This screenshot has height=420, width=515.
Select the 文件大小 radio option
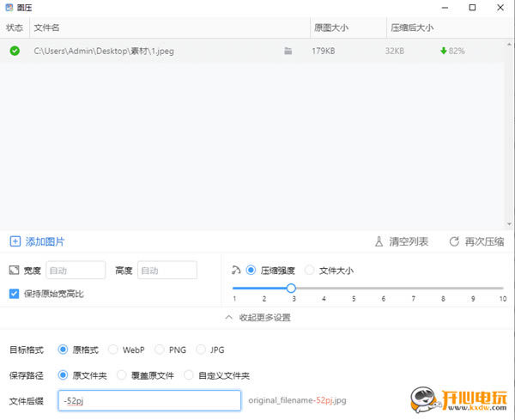tap(310, 271)
